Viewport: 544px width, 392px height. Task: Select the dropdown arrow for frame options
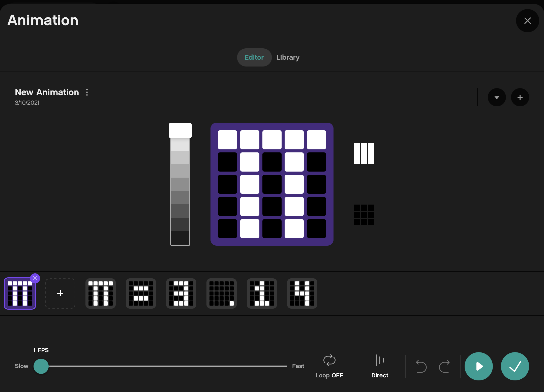click(497, 97)
